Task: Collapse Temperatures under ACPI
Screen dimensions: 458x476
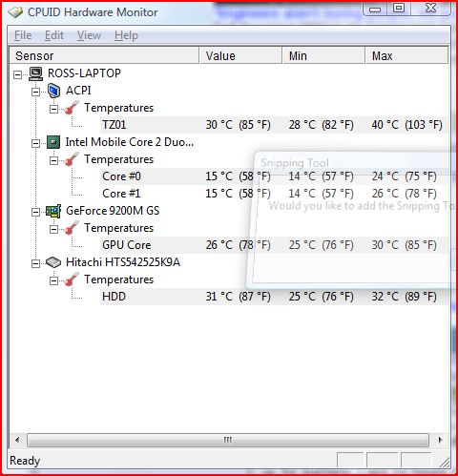Action: 54,109
